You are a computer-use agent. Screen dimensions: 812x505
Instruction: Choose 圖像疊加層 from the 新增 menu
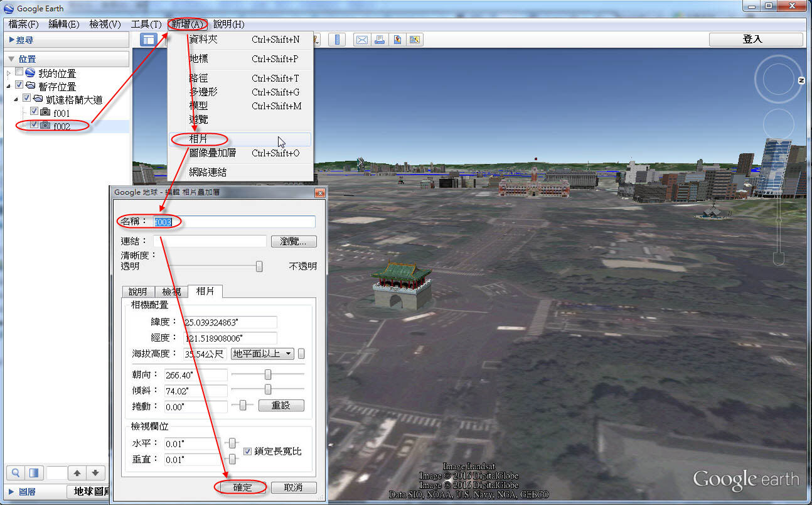(x=240, y=153)
